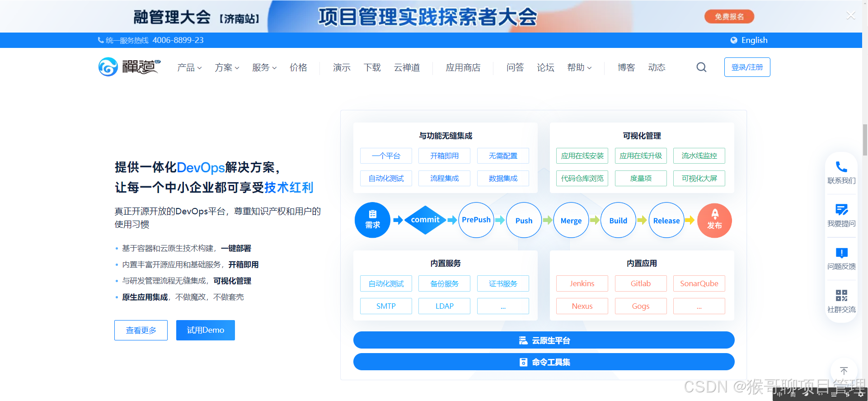Click the 登录/注册 button

click(747, 67)
